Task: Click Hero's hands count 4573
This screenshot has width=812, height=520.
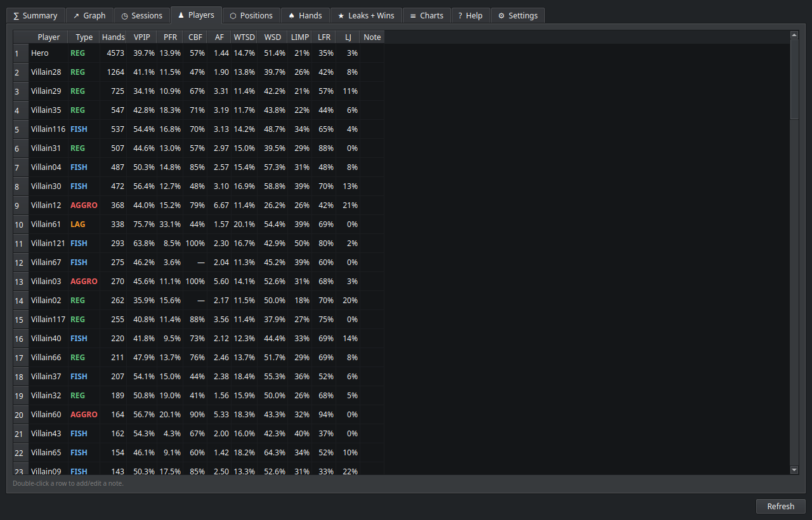Action: click(115, 53)
